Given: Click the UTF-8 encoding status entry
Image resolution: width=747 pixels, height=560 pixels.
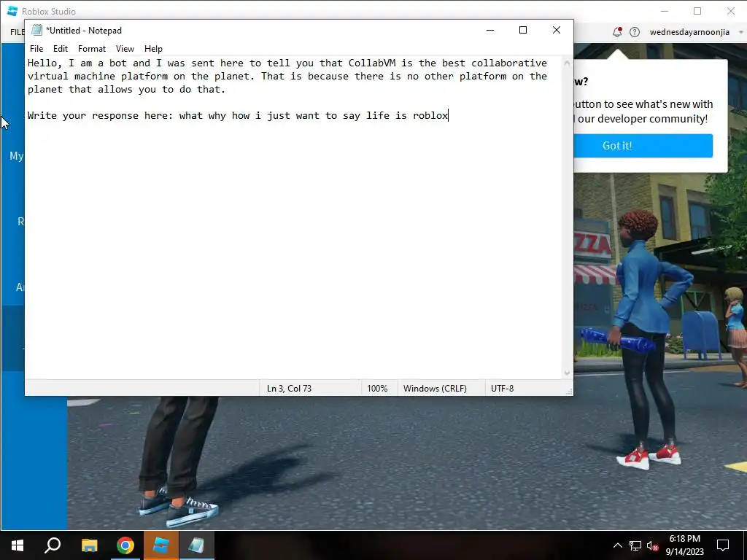Looking at the screenshot, I should point(502,389).
